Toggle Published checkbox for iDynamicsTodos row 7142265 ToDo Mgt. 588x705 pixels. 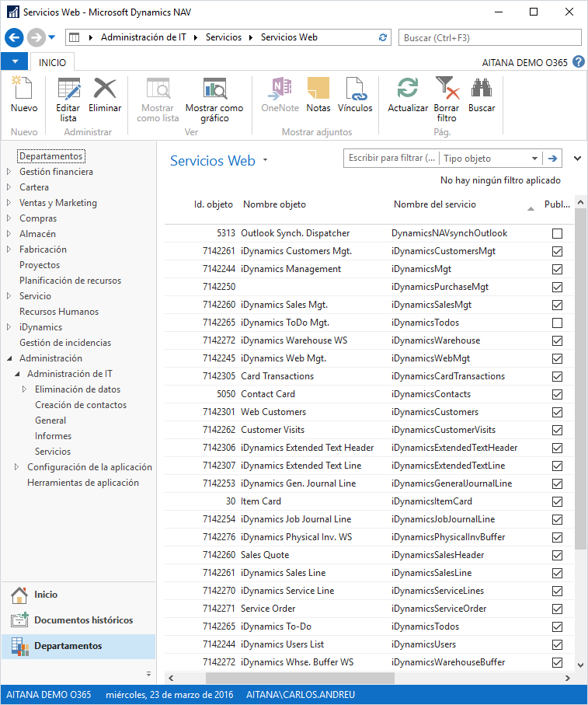pyautogui.click(x=557, y=323)
